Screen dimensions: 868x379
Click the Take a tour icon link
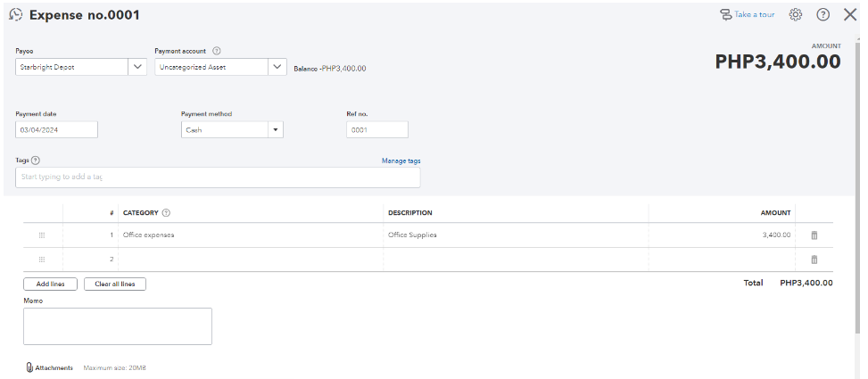click(x=726, y=15)
